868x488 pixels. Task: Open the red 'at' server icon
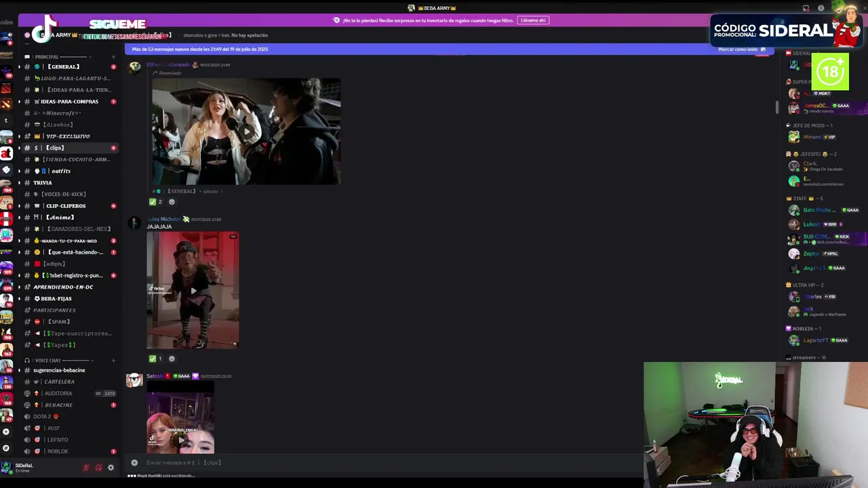pyautogui.click(x=6, y=154)
